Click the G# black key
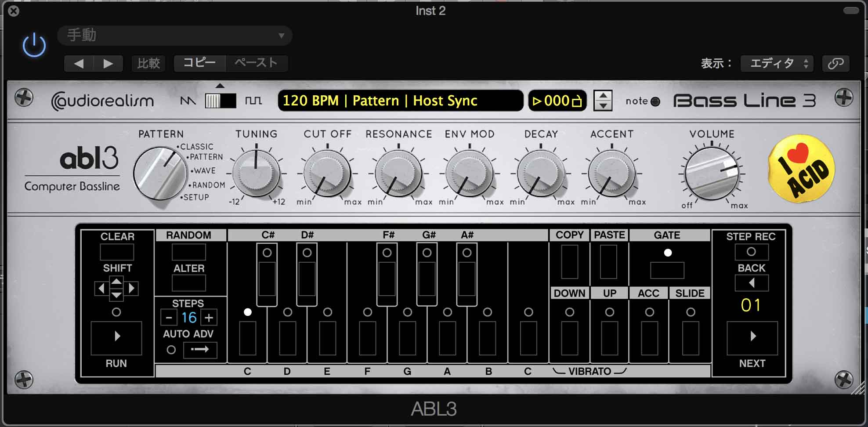This screenshot has height=427, width=868. [x=427, y=279]
